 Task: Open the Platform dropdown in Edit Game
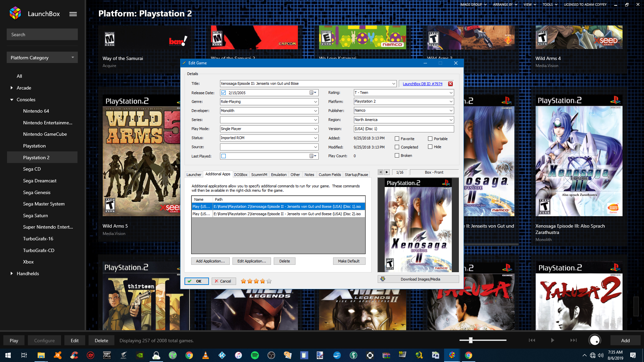451,101
